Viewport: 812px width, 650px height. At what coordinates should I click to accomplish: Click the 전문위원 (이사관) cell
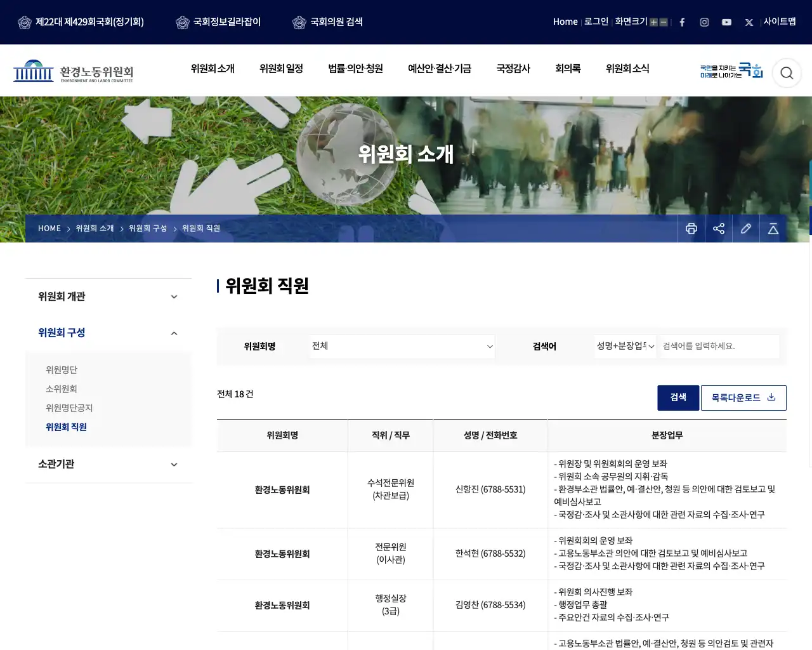click(391, 554)
